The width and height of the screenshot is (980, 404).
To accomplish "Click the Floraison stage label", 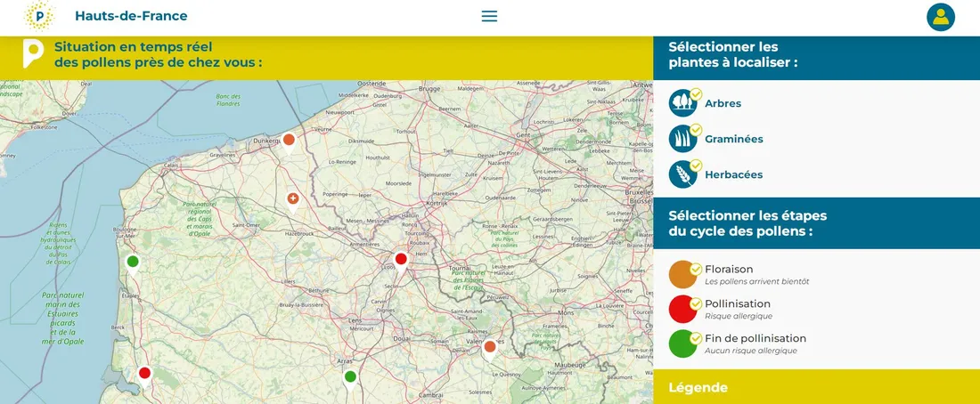I will (729, 270).
